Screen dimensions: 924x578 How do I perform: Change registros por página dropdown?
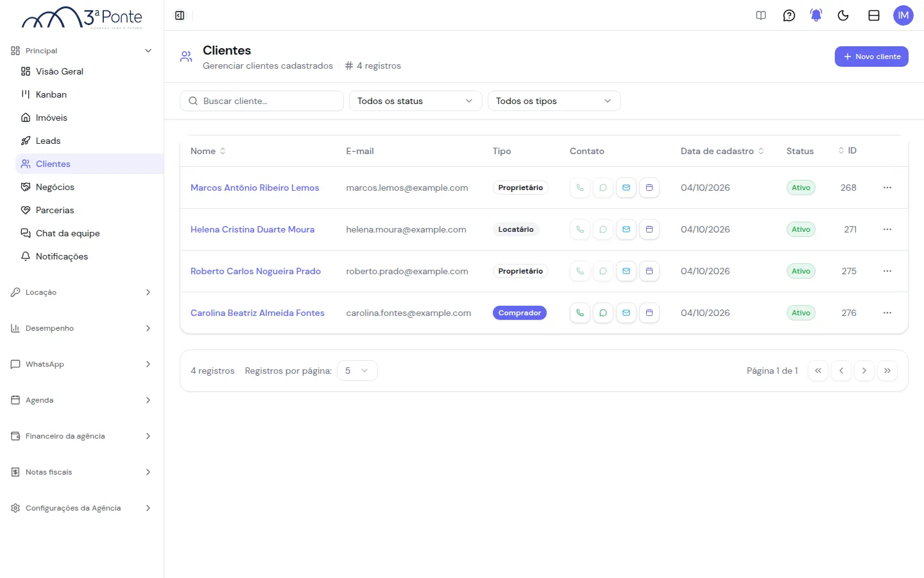click(357, 371)
